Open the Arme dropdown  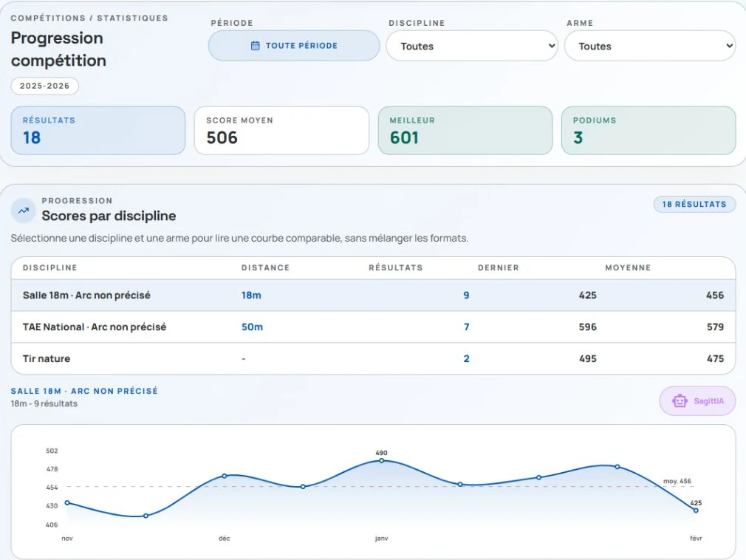tap(650, 46)
